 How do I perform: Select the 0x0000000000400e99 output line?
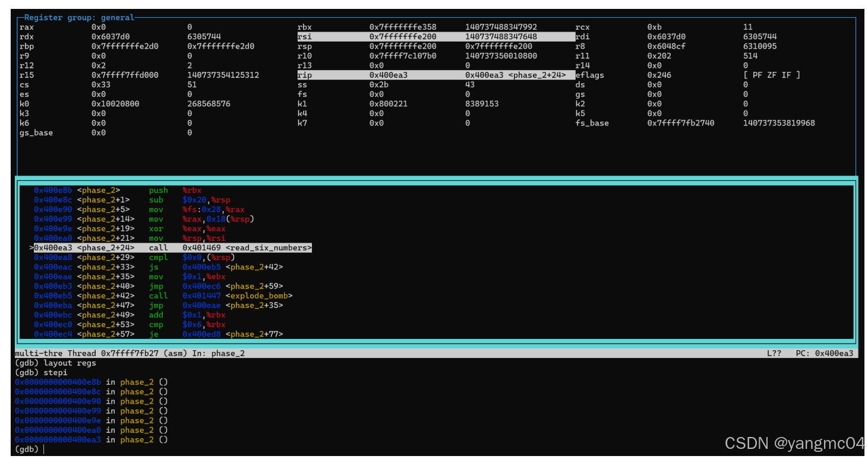click(x=91, y=411)
